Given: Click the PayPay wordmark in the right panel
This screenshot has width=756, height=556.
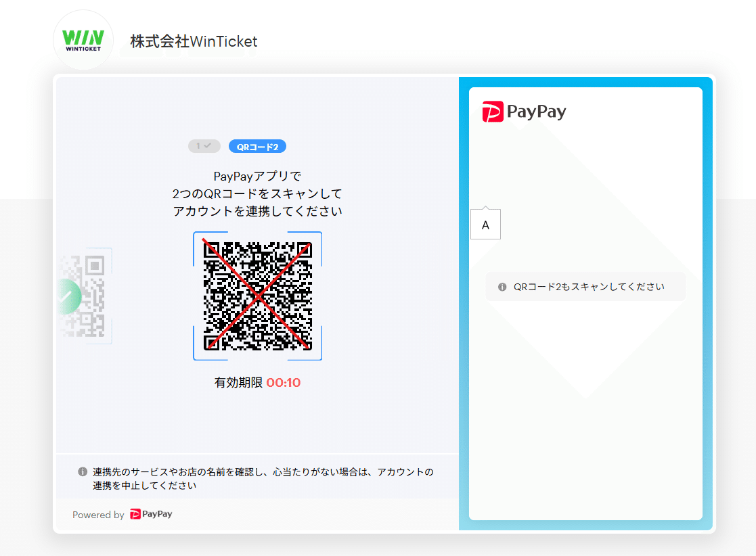Looking at the screenshot, I should (x=538, y=112).
